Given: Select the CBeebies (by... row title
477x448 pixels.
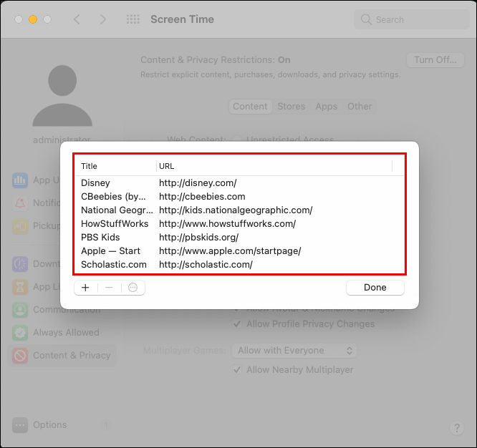Looking at the screenshot, I should 113,197.
